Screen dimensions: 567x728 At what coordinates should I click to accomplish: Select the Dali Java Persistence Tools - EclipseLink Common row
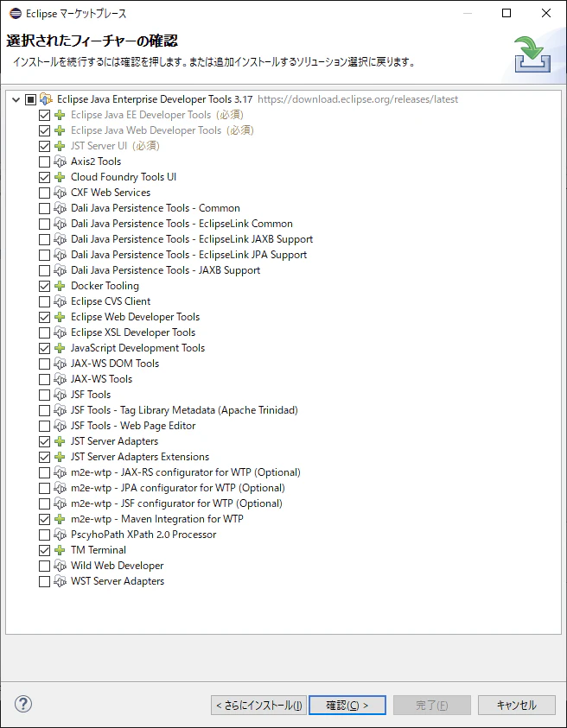click(182, 224)
